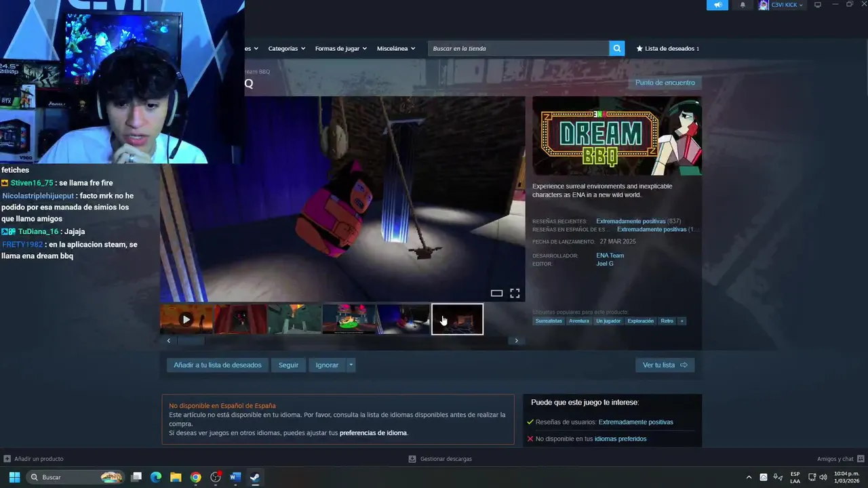Click the Steam icon on the taskbar
This screenshot has width=868, height=488.
point(255,477)
